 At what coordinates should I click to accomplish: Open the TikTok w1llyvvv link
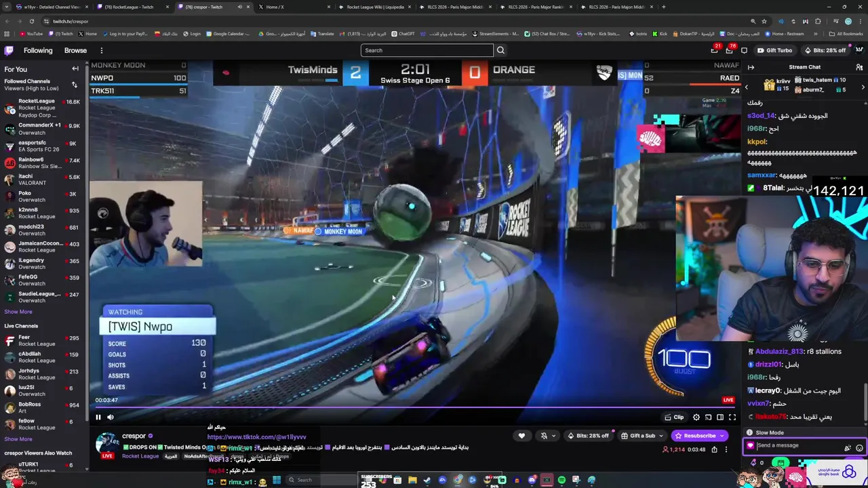pyautogui.click(x=256, y=437)
